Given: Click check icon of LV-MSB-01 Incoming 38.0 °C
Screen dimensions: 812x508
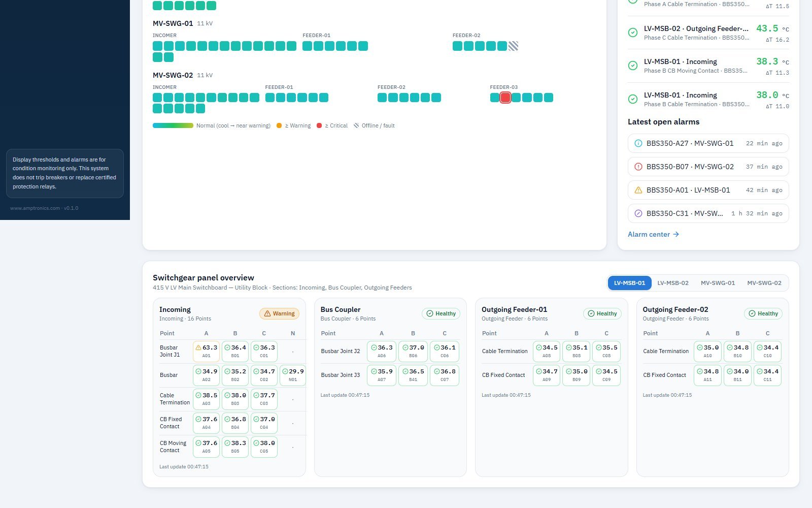Looking at the screenshot, I should [633, 99].
